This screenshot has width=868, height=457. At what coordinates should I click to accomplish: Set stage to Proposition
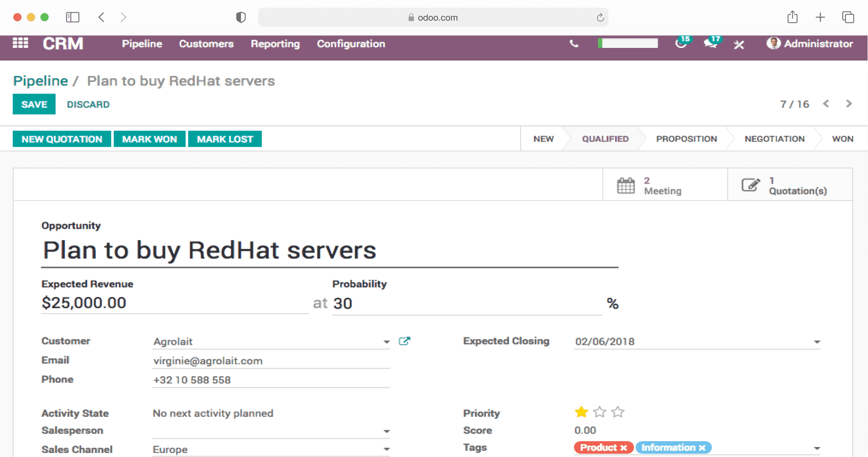[x=687, y=139]
